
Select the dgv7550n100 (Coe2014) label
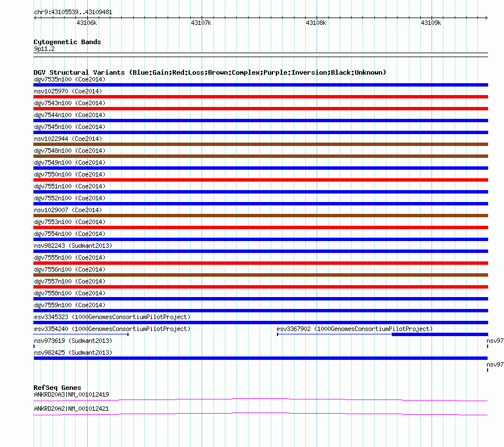(x=70, y=174)
